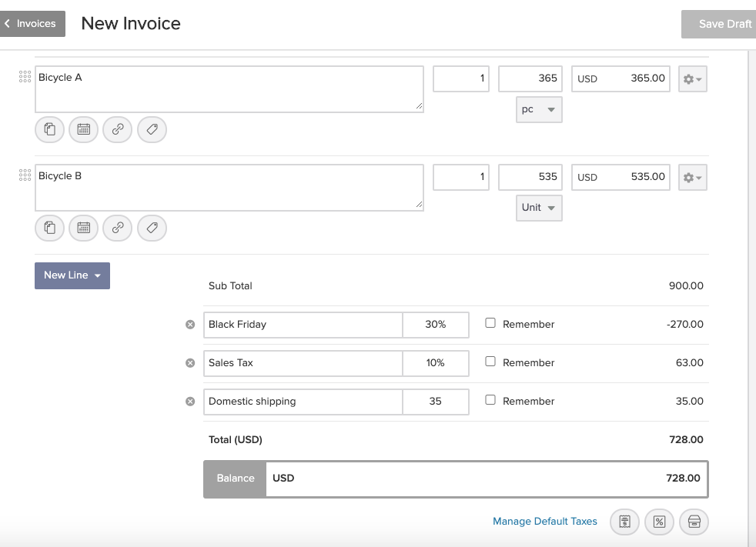Toggle Remember for Domestic shipping
The width and height of the screenshot is (756, 547).
pos(490,400)
